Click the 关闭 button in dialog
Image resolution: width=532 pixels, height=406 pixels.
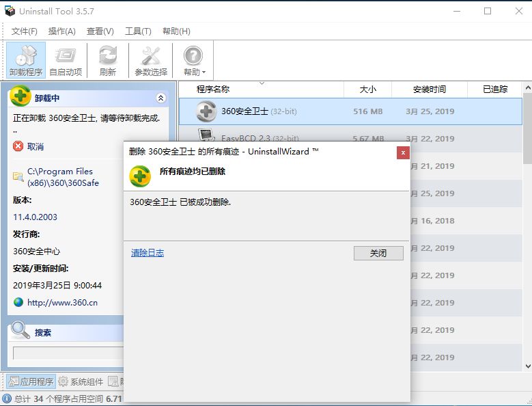pyautogui.click(x=378, y=254)
